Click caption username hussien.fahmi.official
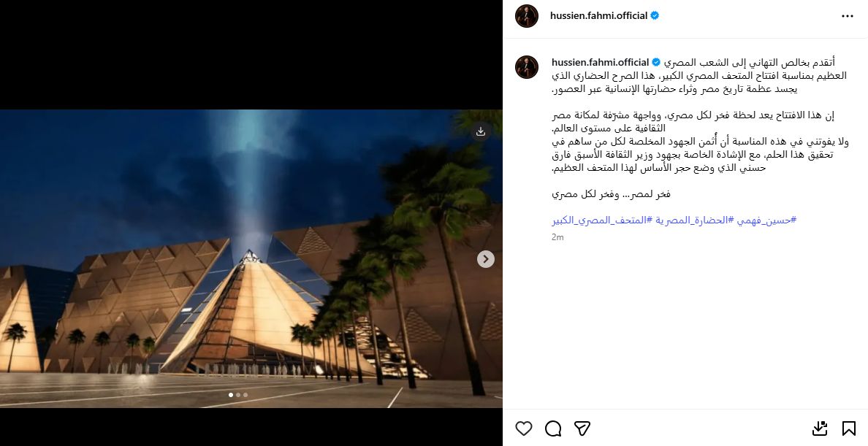Screen dimensions: 868x446 pos(600,62)
